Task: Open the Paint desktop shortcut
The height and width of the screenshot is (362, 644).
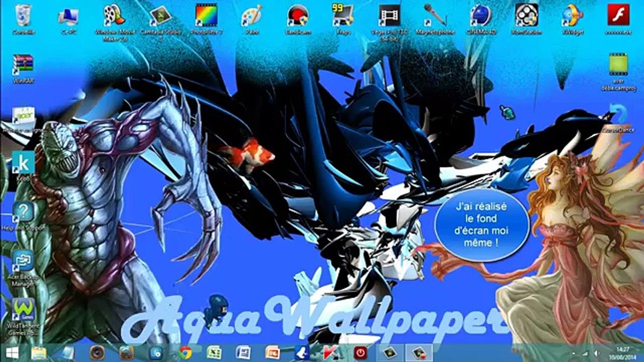Action: pos(251,19)
